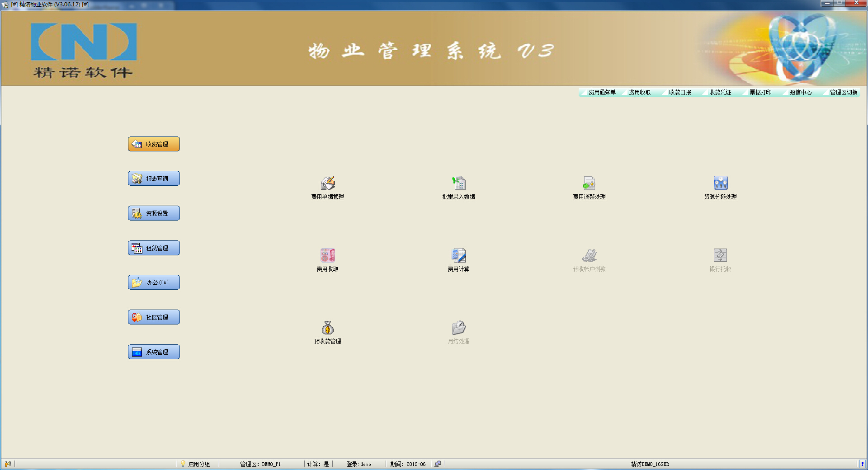This screenshot has height=470, width=868.
Task: Click the blue exclamation icon in status bar
Action: click(863, 464)
